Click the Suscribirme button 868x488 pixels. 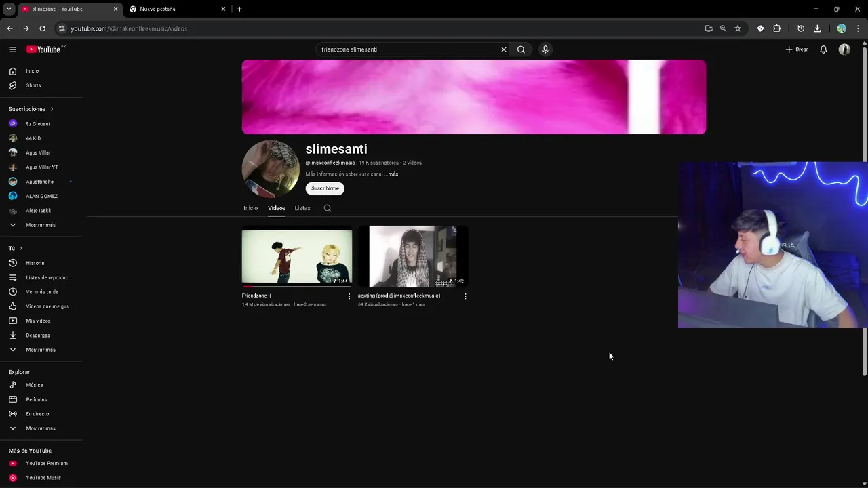point(325,188)
